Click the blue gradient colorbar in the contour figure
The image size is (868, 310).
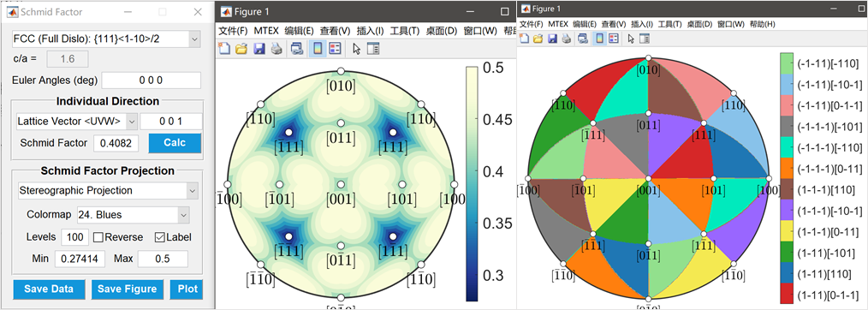click(472, 184)
